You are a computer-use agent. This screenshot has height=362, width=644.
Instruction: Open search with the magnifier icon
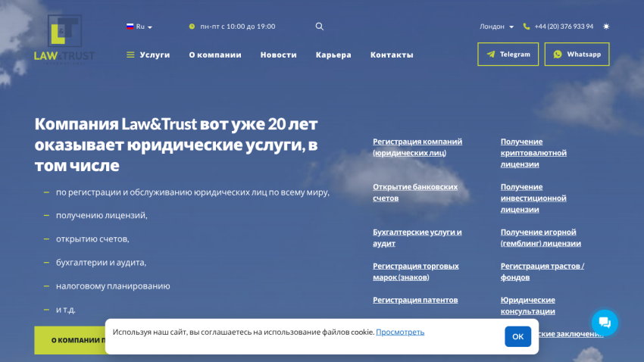[320, 27]
